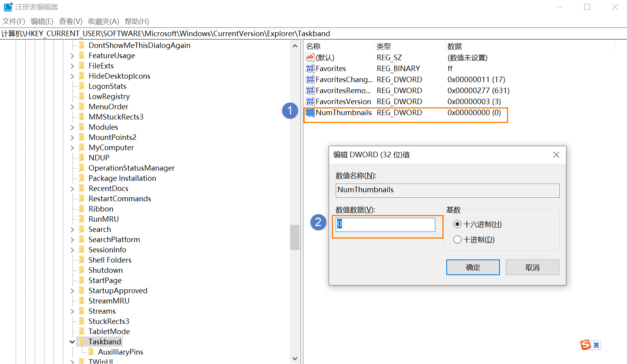Image resolution: width=627 pixels, height=364 pixels.
Task: Click the folder icon beside LogonStats
Action: (82, 86)
